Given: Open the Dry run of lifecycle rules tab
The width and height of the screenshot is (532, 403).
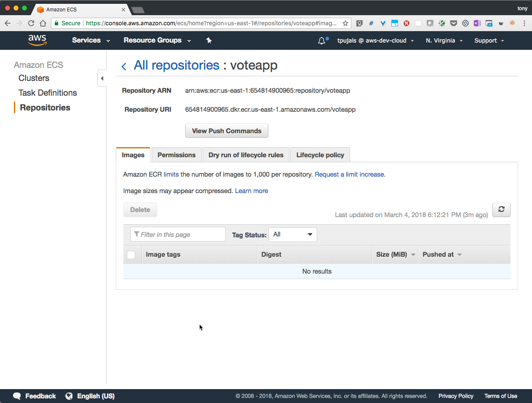Looking at the screenshot, I should click(246, 155).
